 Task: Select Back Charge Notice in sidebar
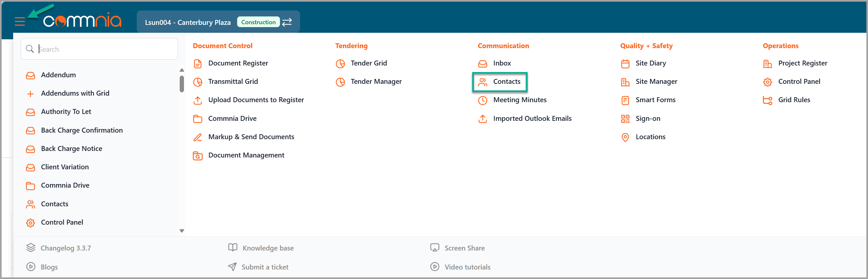click(71, 148)
